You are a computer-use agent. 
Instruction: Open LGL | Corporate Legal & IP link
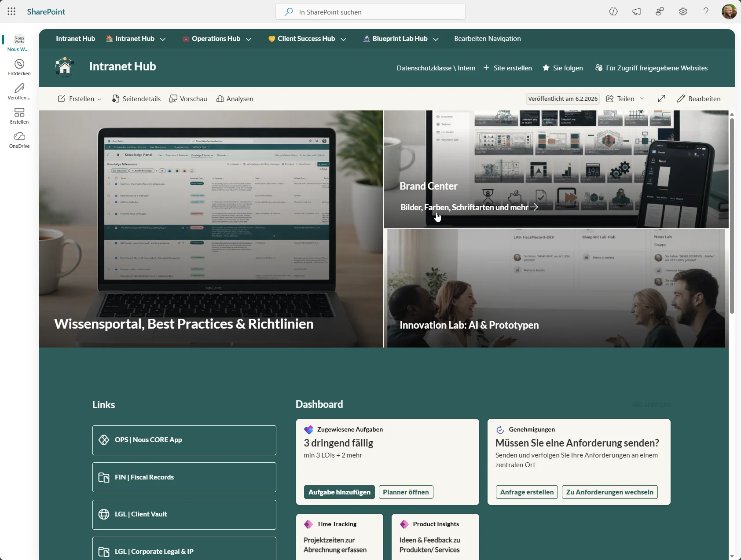pos(184,549)
